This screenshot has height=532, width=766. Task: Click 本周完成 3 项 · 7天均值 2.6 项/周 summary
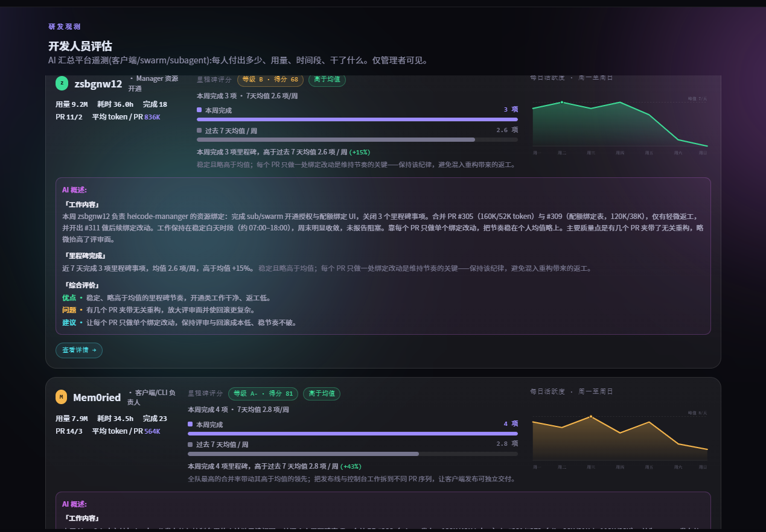247,96
